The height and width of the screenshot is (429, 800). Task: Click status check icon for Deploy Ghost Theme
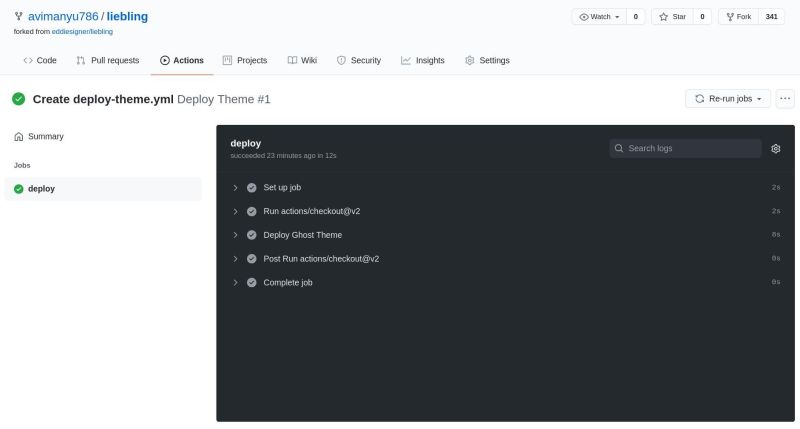252,235
